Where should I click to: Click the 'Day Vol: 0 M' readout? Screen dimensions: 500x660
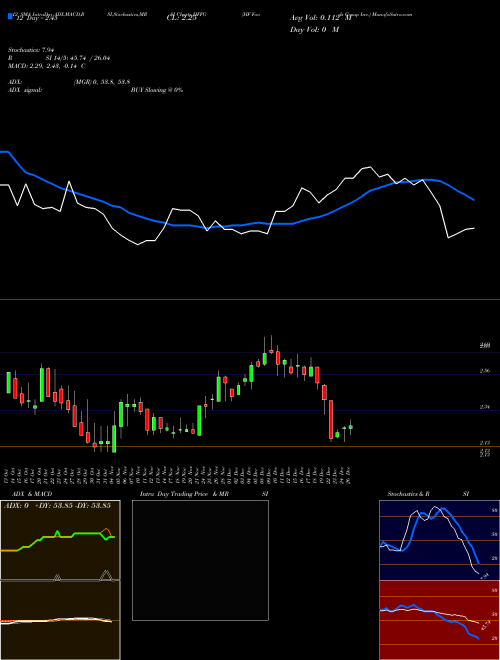(314, 30)
